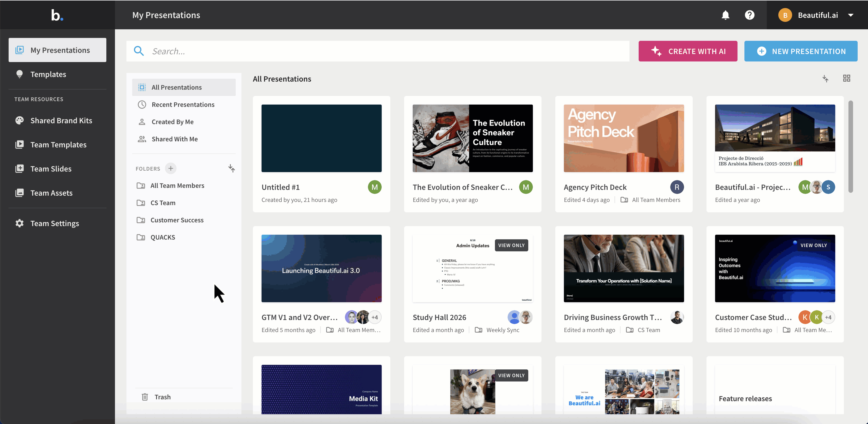The width and height of the screenshot is (868, 424).
Task: Click the Recent Presentations clock icon
Action: pos(142,105)
